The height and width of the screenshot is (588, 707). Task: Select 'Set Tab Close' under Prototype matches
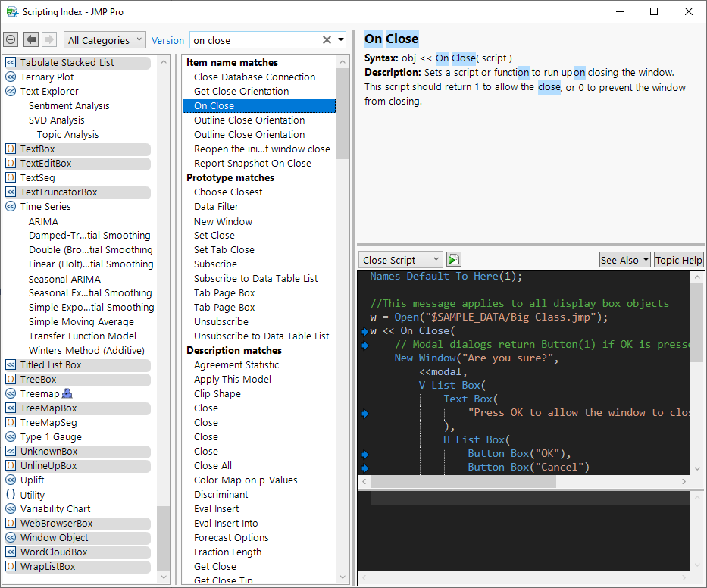(224, 250)
